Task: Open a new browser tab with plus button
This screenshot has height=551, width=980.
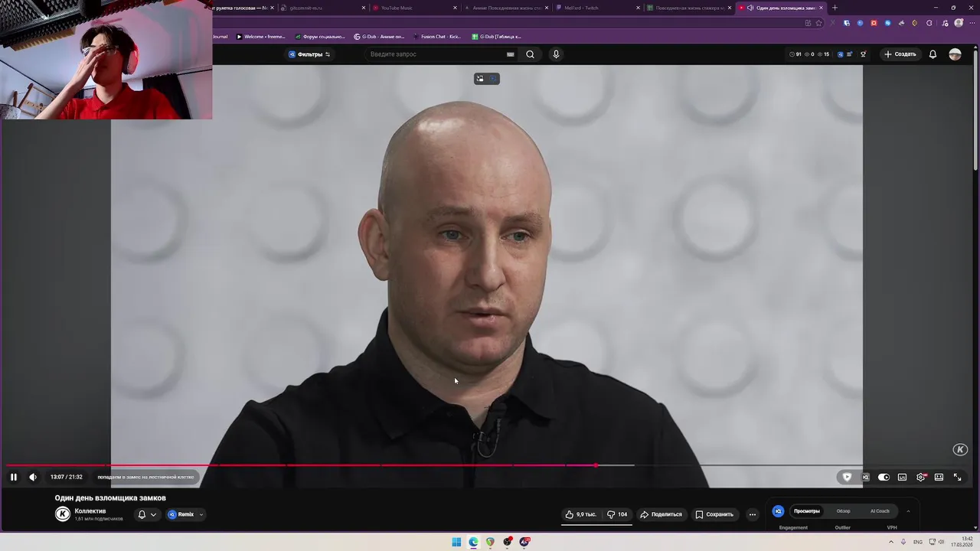Action: point(835,8)
